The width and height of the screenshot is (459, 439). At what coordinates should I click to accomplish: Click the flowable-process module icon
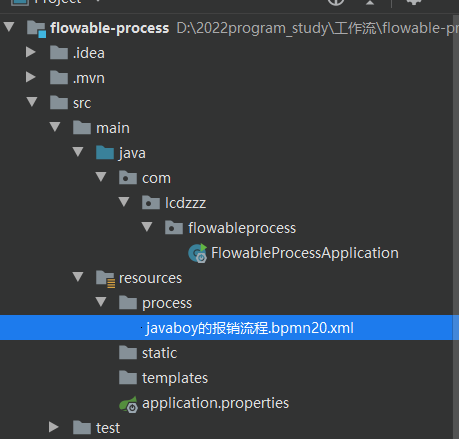[36, 29]
